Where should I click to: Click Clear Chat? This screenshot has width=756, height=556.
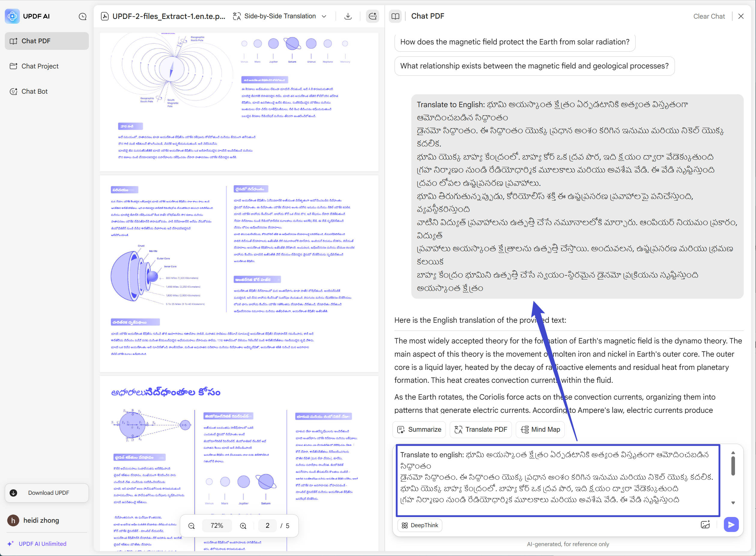pos(709,16)
